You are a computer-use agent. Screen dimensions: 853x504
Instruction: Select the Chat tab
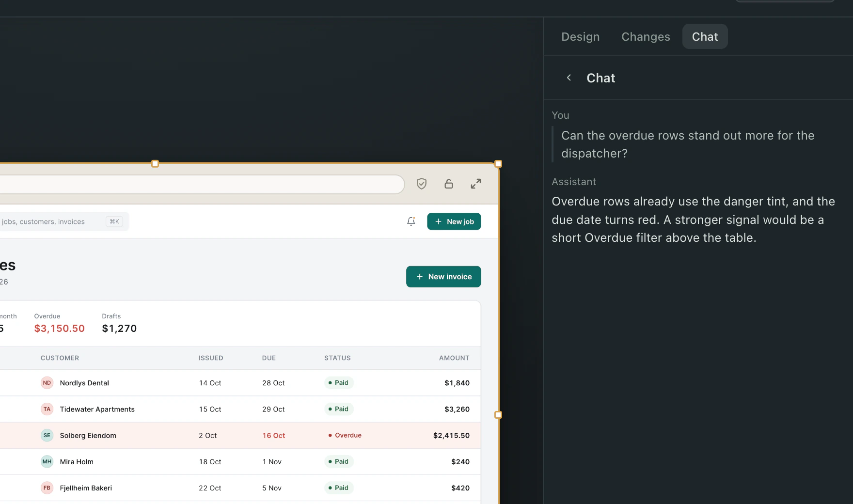705,36
